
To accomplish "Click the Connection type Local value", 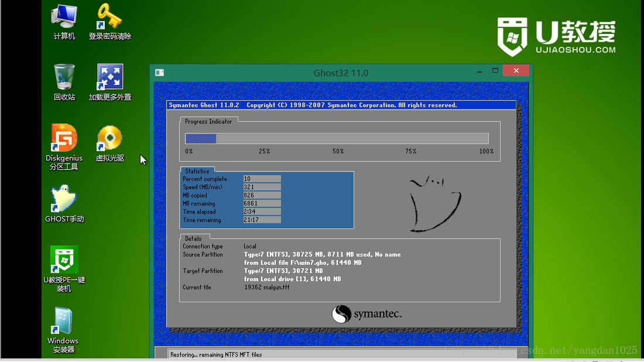I will (250, 247).
